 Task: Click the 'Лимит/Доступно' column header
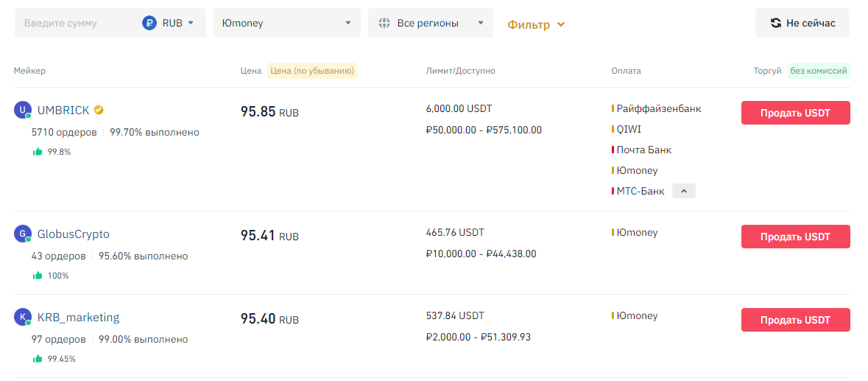click(x=461, y=71)
